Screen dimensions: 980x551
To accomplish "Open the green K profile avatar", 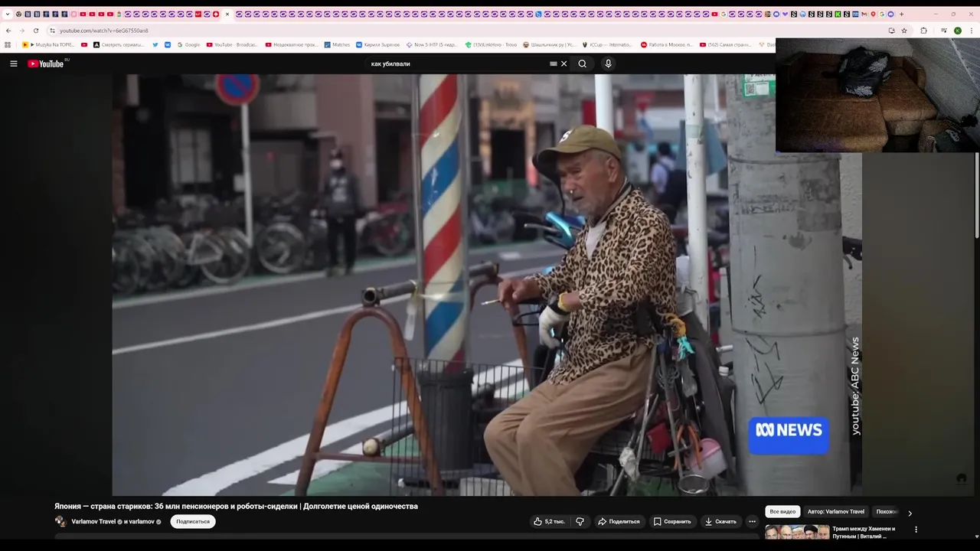I will click(957, 31).
